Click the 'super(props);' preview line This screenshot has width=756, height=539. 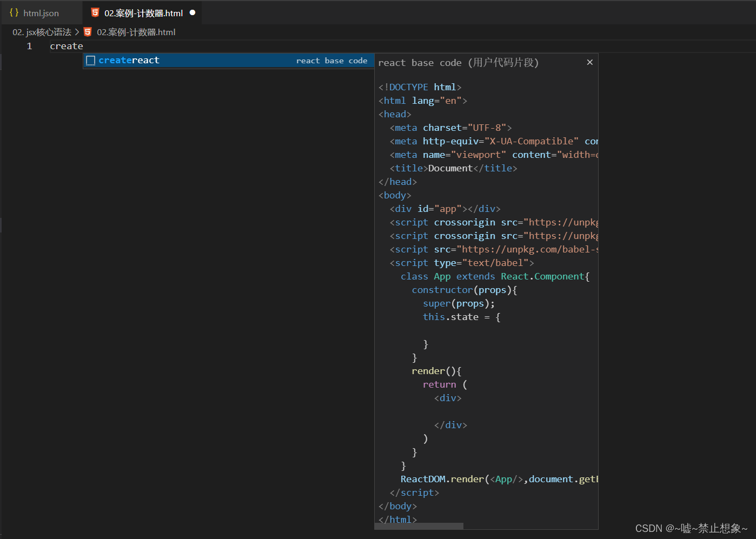459,303
